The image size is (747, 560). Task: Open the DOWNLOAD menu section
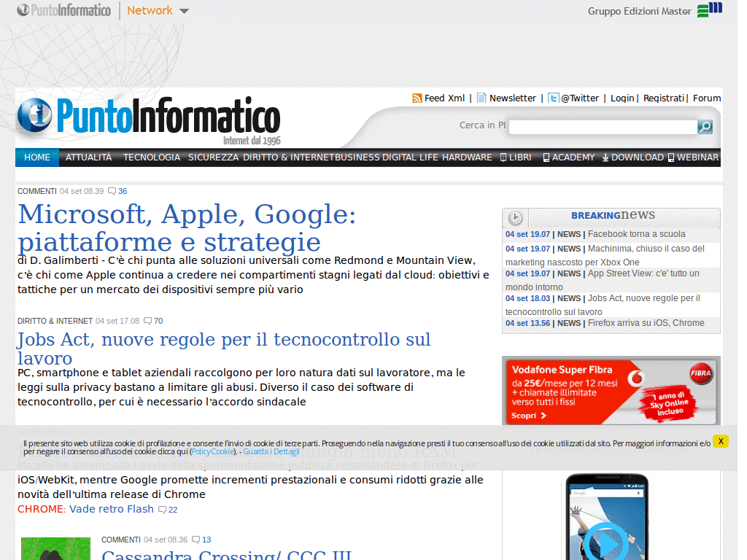(x=632, y=157)
